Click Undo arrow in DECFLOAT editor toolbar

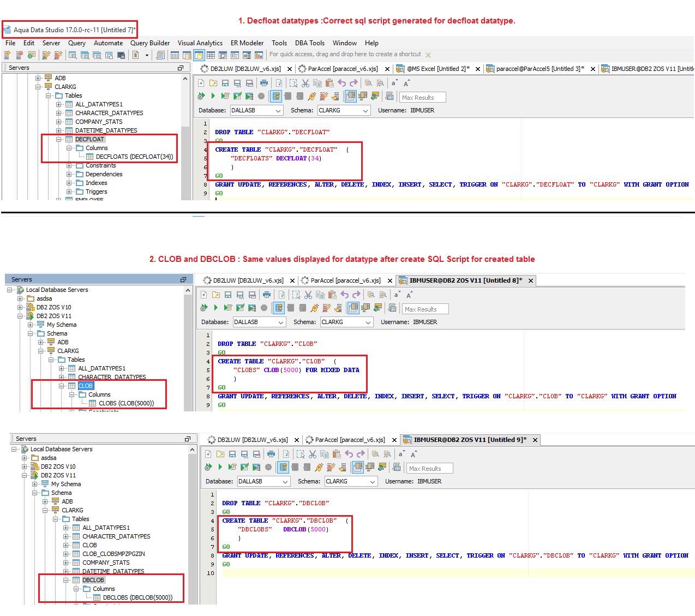coord(341,83)
